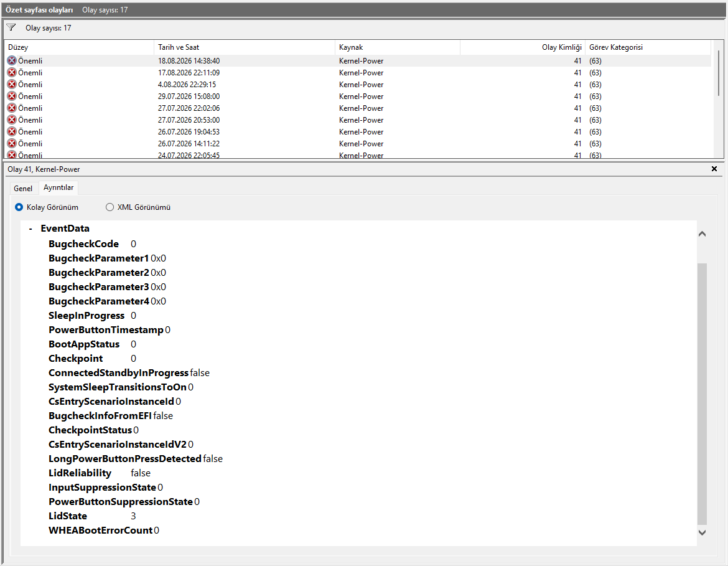Image resolution: width=728 pixels, height=566 pixels.
Task: Close the Olay 41 details pane
Action: tap(714, 169)
